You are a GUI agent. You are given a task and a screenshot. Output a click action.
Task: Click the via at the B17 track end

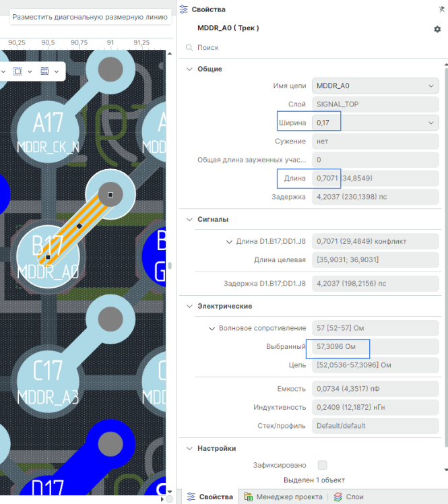click(110, 195)
